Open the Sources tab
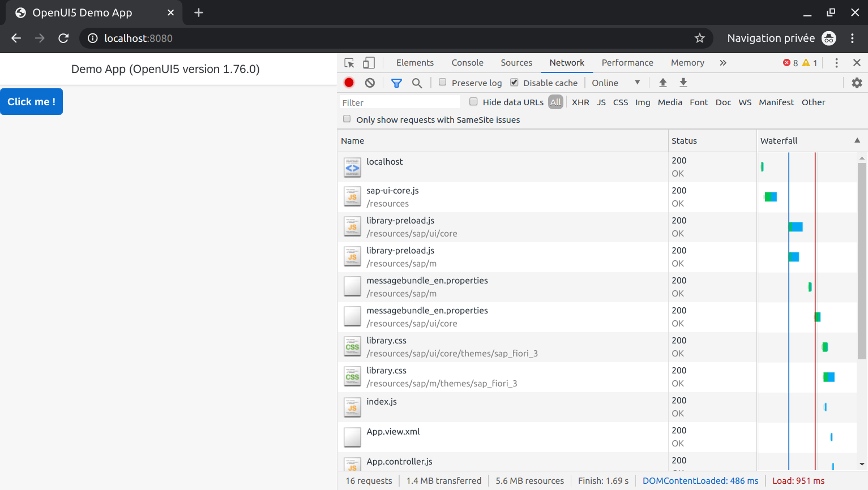 pos(516,63)
